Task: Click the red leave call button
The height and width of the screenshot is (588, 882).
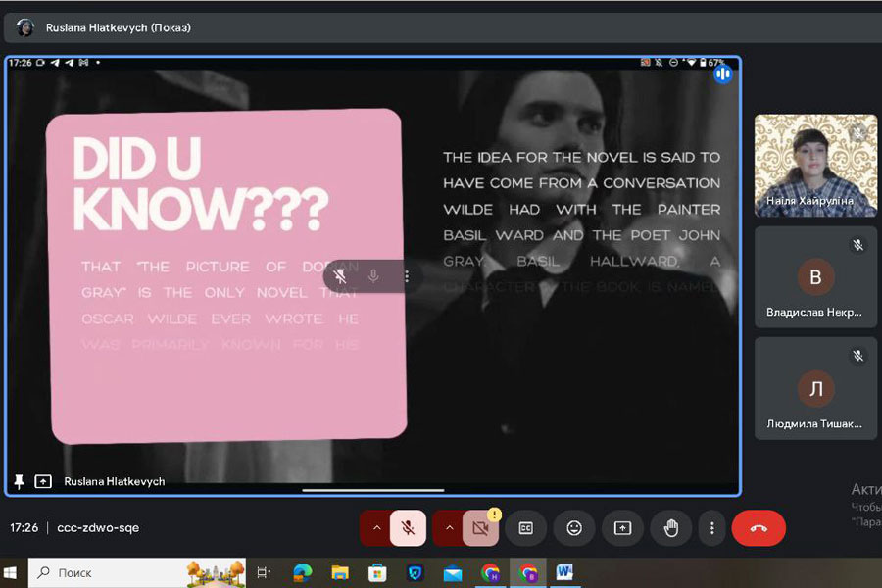Action: click(x=759, y=528)
